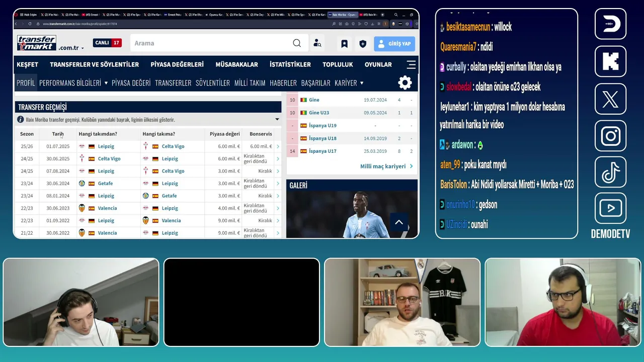Switch to the Başarılar tab
644x362 pixels.
[x=315, y=83]
